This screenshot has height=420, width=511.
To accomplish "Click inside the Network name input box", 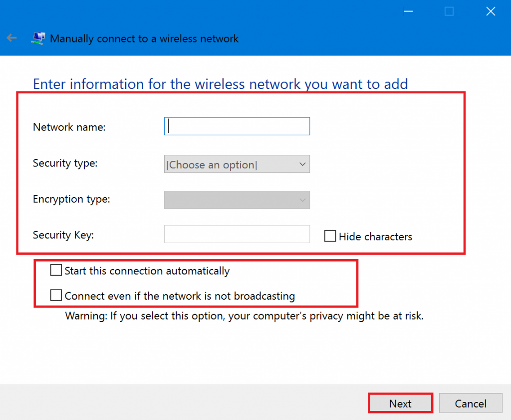I will point(237,126).
